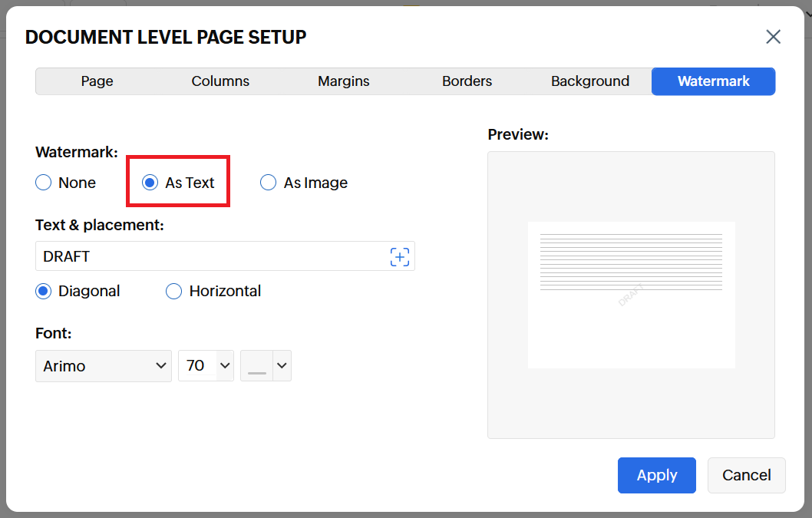This screenshot has height=518, width=812.
Task: Select the None watermark option
Action: coord(44,183)
